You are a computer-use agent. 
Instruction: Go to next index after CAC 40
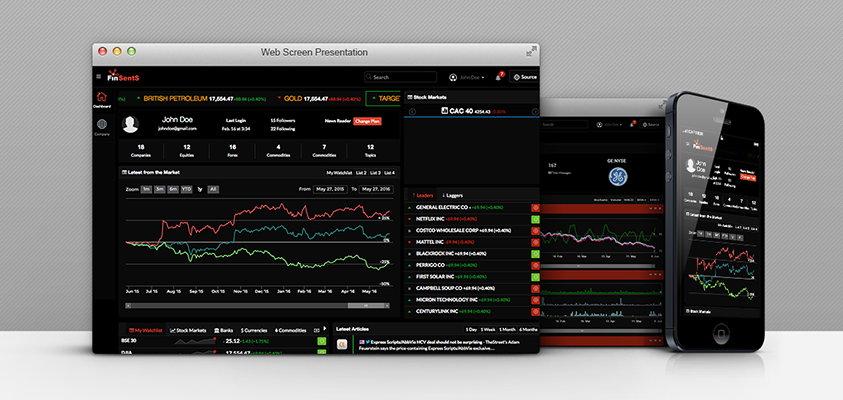click(x=535, y=111)
